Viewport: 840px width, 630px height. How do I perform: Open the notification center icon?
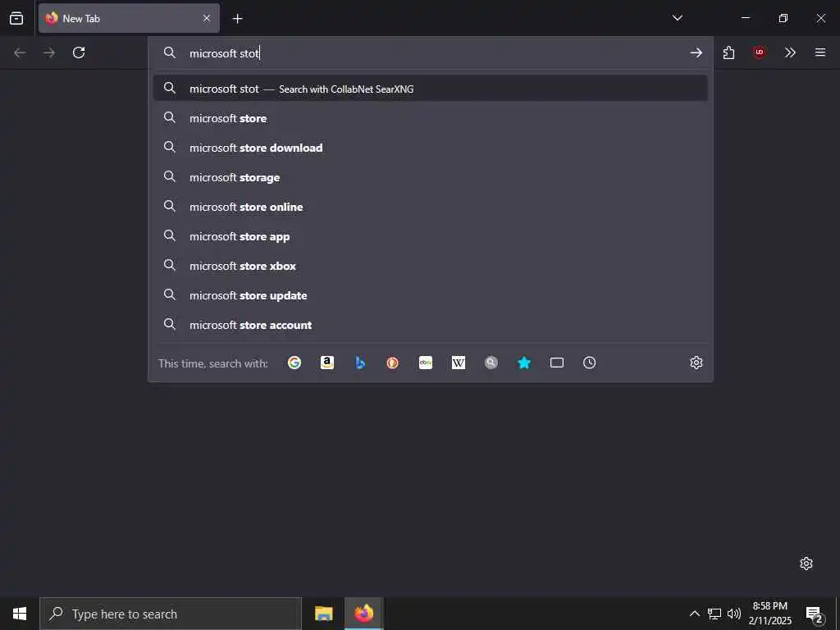click(815, 614)
